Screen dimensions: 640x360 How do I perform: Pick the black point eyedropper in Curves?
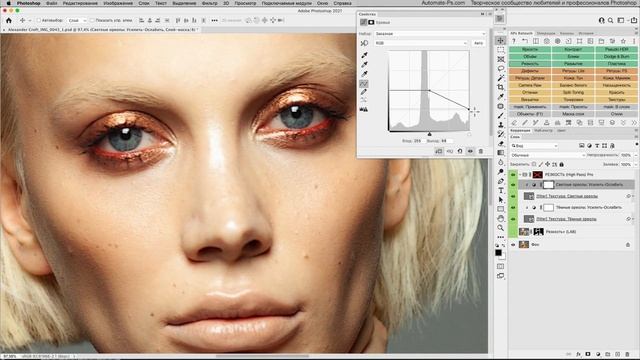point(364,55)
